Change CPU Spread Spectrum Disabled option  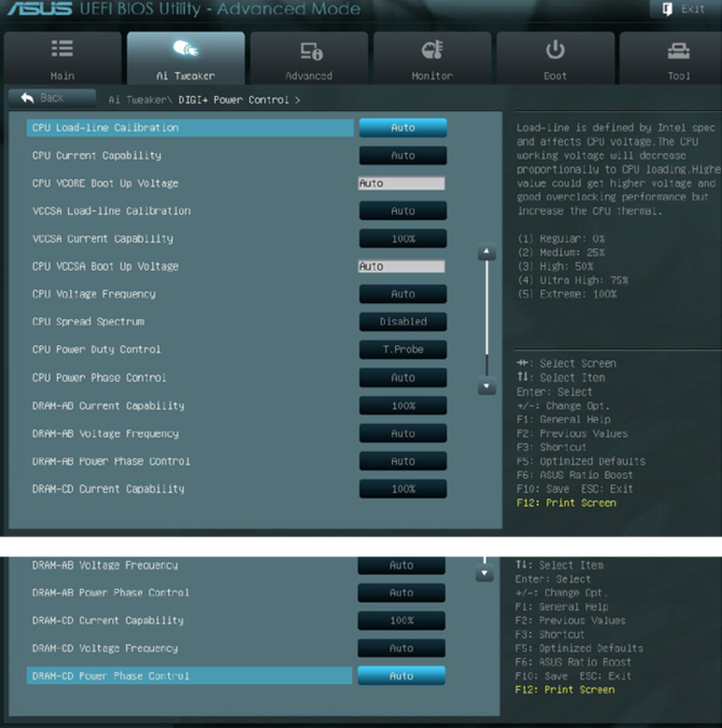403,322
